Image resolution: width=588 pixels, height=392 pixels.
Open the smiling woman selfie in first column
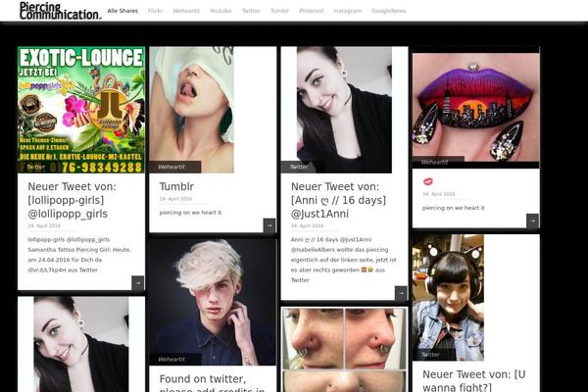pos(81,344)
